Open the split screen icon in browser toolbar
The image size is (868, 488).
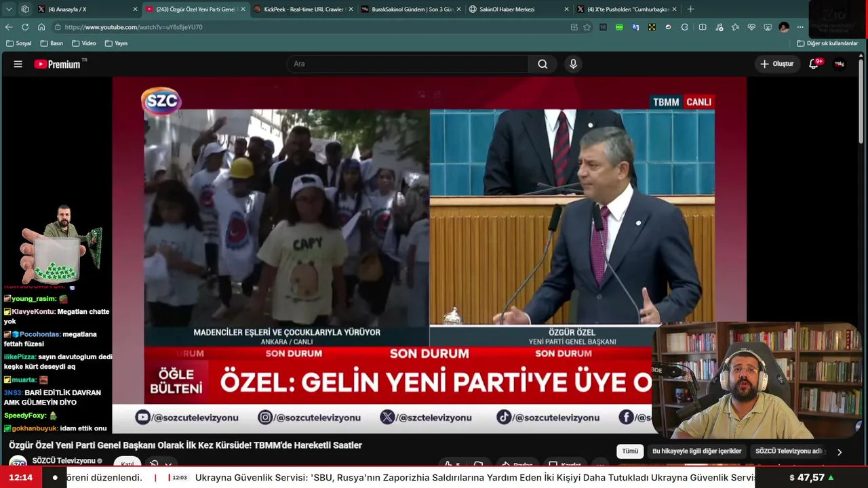[x=703, y=27]
